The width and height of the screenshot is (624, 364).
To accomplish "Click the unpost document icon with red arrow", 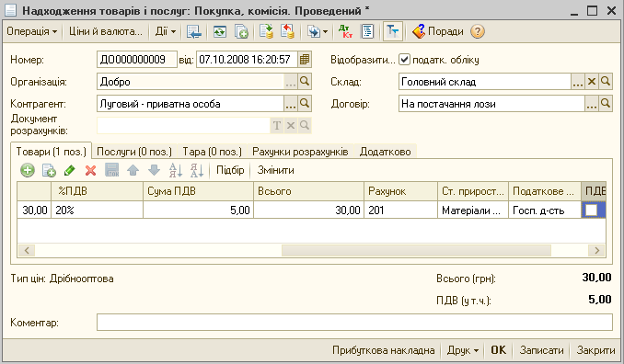I will (287, 31).
